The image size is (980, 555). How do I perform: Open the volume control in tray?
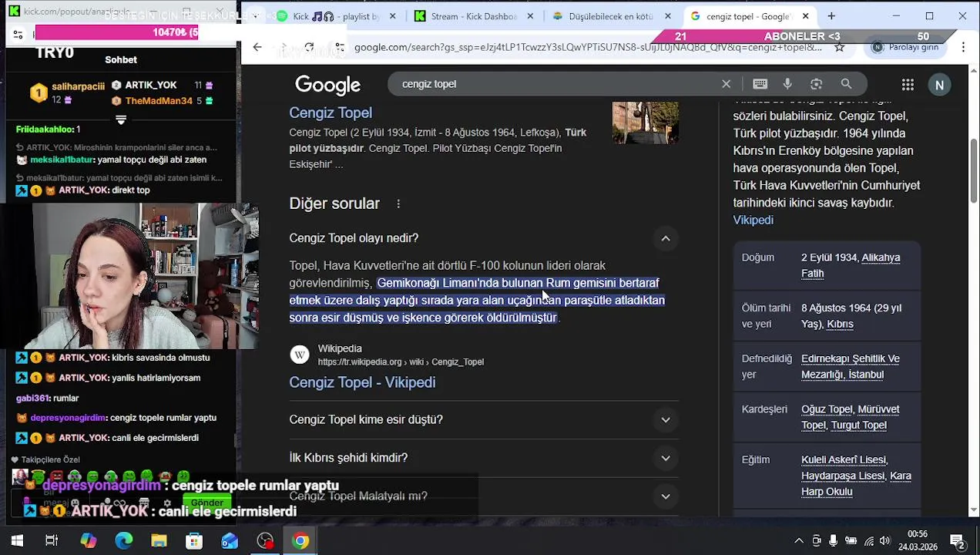click(885, 541)
